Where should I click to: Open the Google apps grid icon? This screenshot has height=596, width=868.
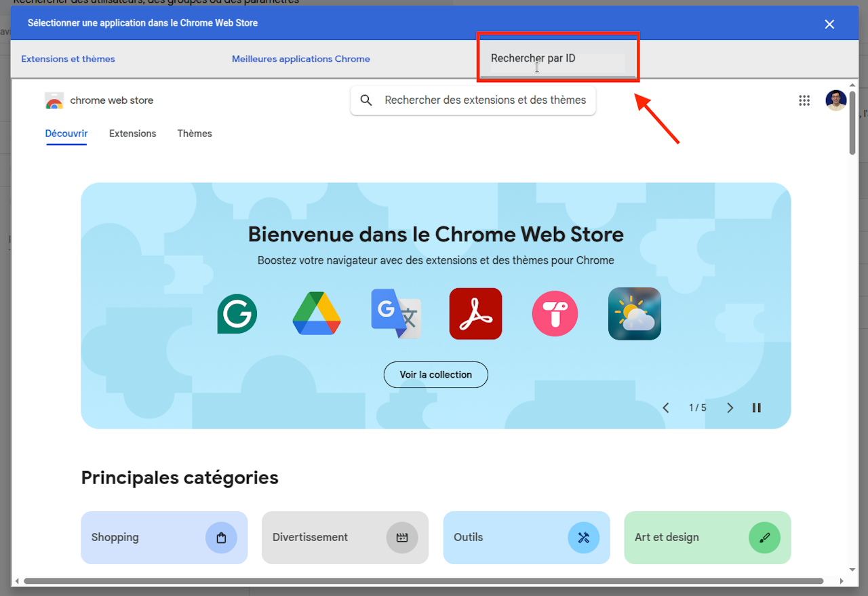[x=804, y=100]
